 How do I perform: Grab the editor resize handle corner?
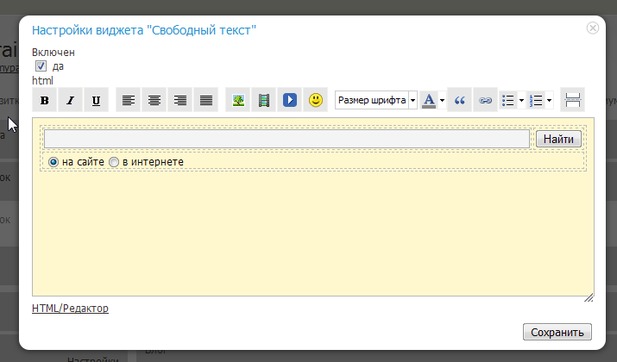pyautogui.click(x=589, y=298)
